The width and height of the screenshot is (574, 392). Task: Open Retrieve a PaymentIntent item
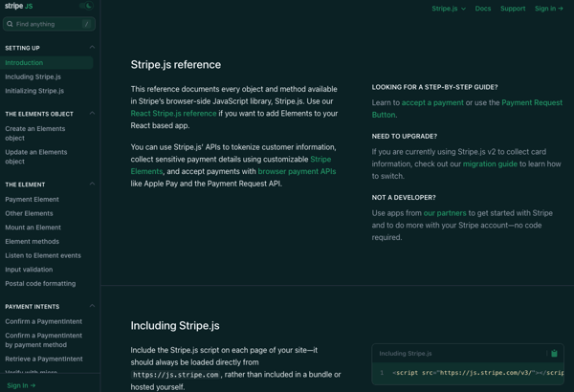pos(44,359)
